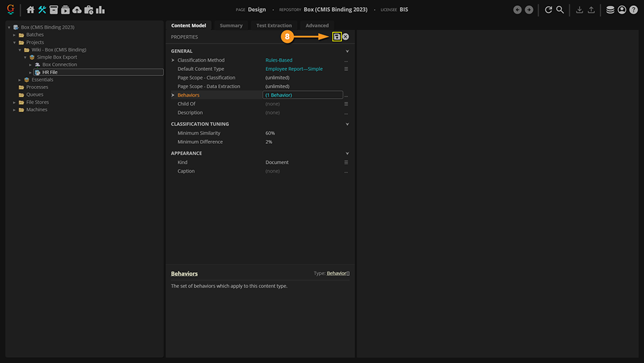Open the Kind dropdown menu
644x363 pixels.
tap(346, 162)
